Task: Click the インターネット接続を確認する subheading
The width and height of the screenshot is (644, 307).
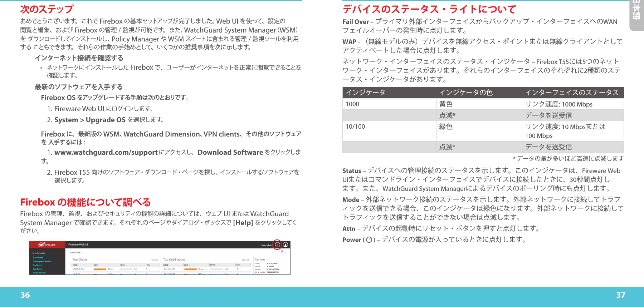Action: click(79, 58)
